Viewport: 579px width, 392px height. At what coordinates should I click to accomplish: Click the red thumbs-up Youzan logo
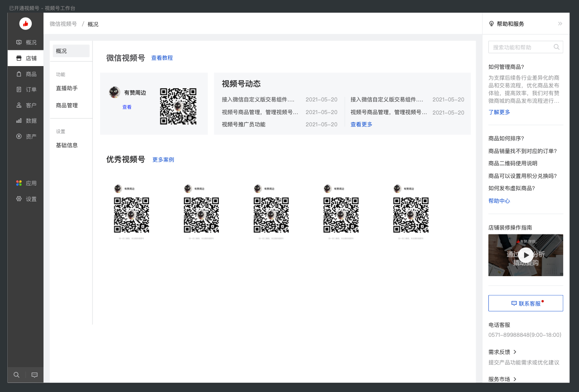[25, 24]
